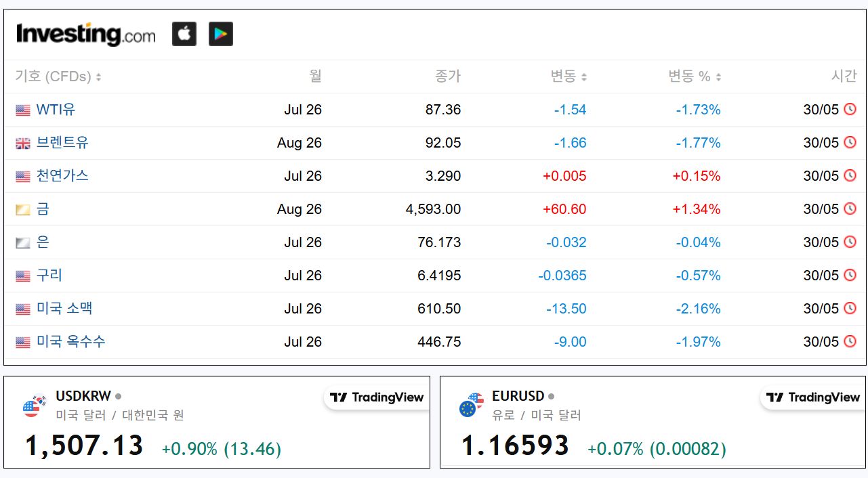
Task: Click the gold bar icon beside 금
Action: pos(23,210)
